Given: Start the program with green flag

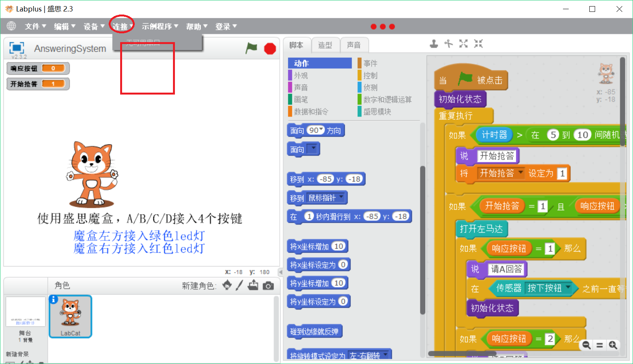Looking at the screenshot, I should [251, 48].
